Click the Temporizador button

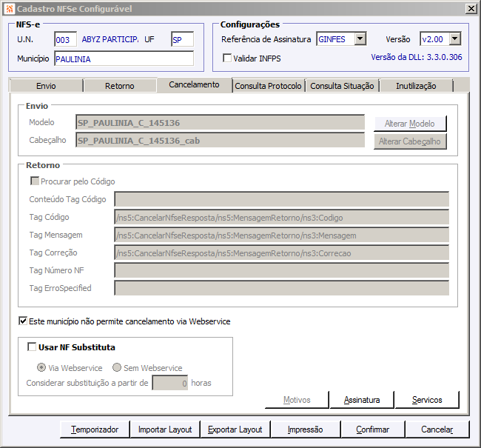(x=95, y=429)
